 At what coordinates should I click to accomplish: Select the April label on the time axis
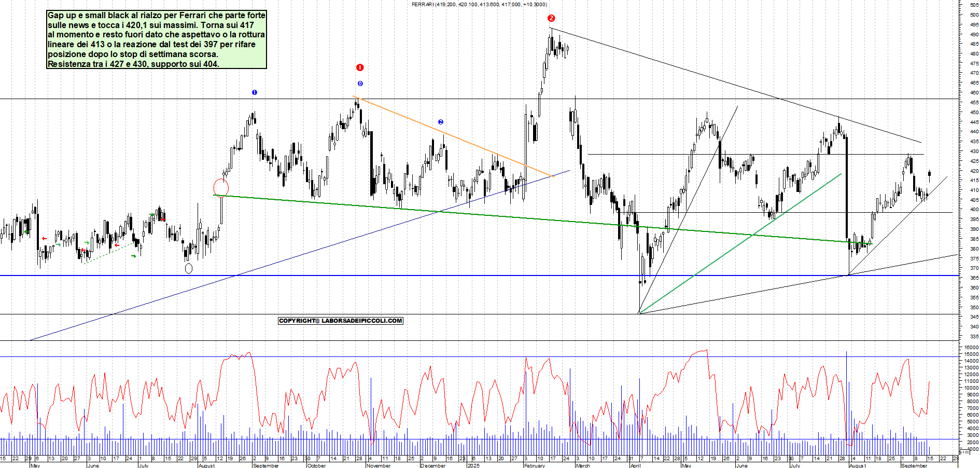tap(635, 465)
